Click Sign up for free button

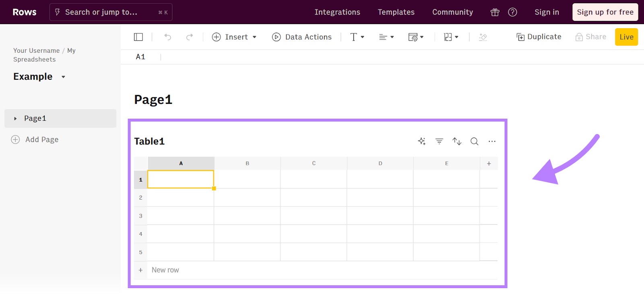605,12
